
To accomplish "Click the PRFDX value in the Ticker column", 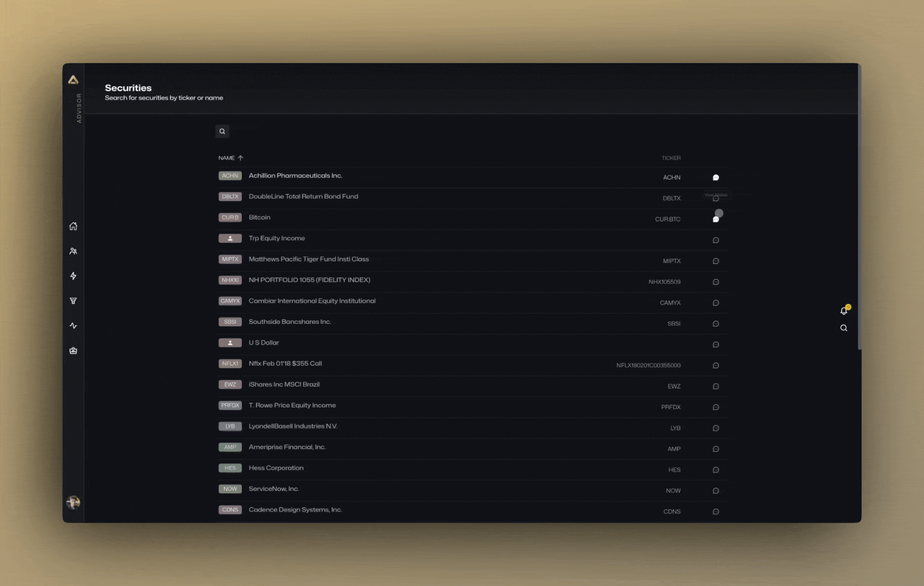I will click(x=671, y=407).
